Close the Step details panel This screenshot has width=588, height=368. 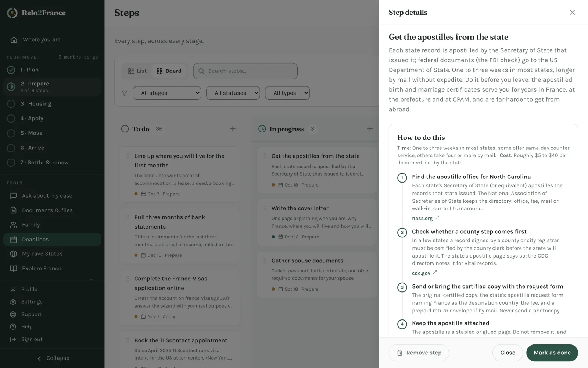572,13
